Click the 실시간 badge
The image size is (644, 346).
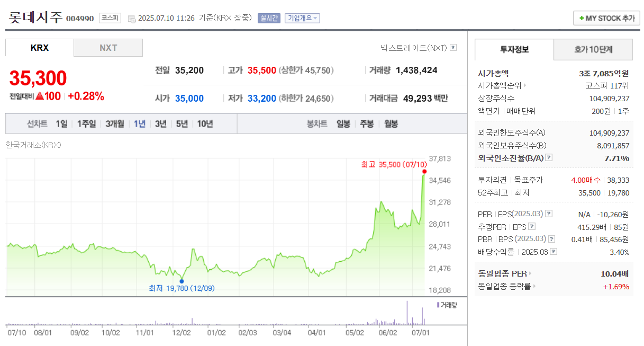[269, 18]
